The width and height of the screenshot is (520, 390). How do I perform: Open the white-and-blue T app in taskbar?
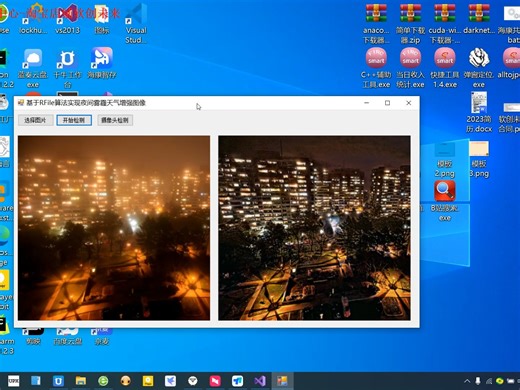237,381
